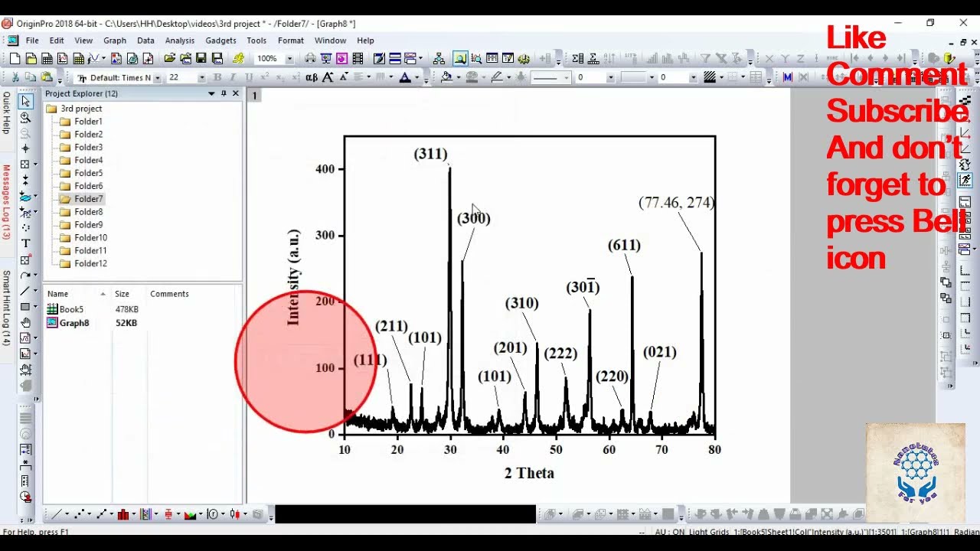Open the File menu
Image resolution: width=980 pixels, height=551 pixels.
32,41
